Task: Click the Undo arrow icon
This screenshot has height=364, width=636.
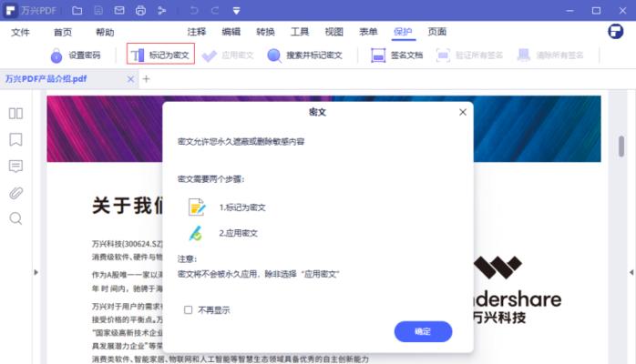Action: 194,11
